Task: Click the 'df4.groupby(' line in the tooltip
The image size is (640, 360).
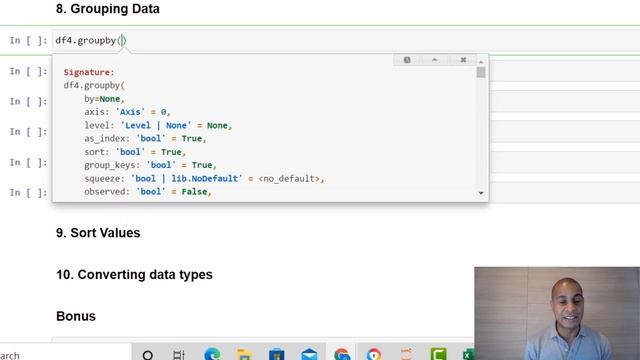Action: 94,85
